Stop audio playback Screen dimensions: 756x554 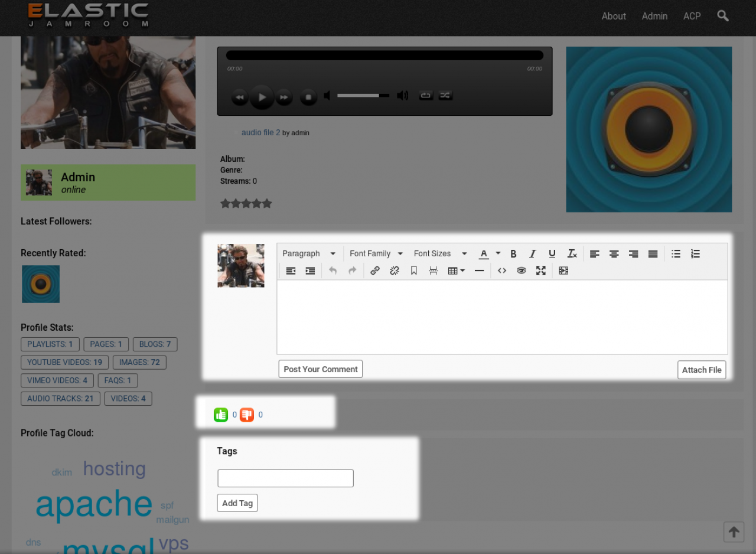(x=308, y=97)
